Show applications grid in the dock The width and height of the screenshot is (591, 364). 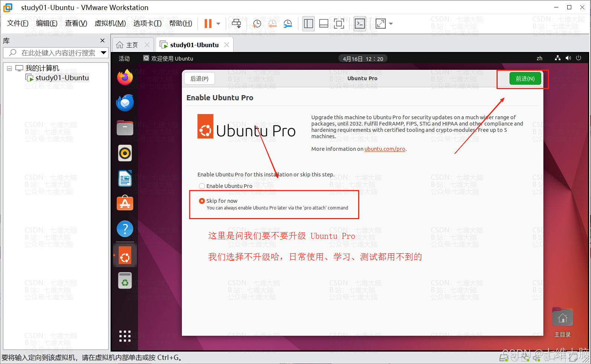[x=125, y=336]
